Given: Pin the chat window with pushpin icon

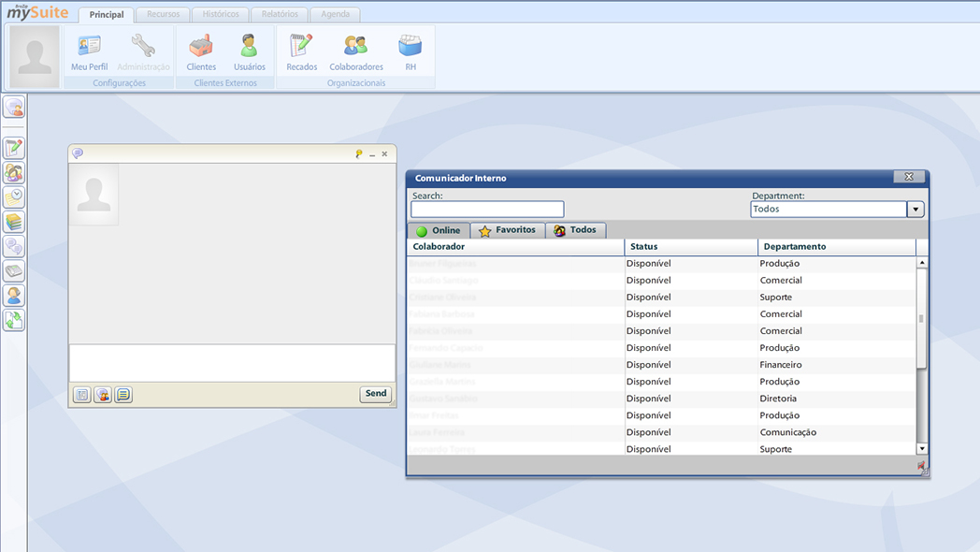Looking at the screenshot, I should coord(359,153).
